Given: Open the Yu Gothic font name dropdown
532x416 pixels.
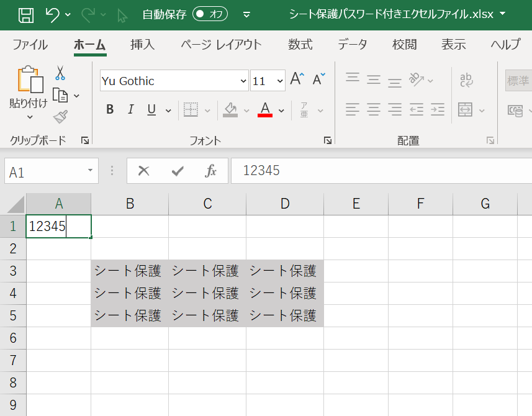Looking at the screenshot, I should 243,81.
